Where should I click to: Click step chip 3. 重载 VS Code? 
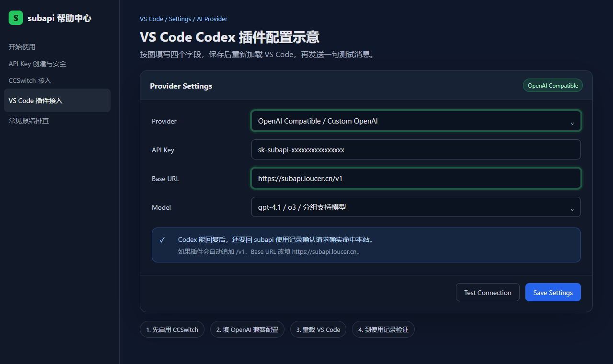coord(318,330)
